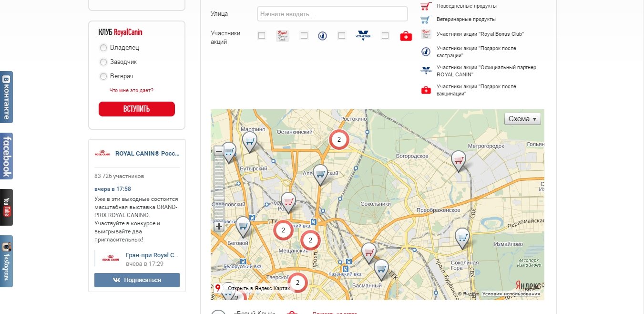Viewport: 644px width, 314px height.
Task: Click the blue cart marker at Алексеевский
Action: (320, 174)
